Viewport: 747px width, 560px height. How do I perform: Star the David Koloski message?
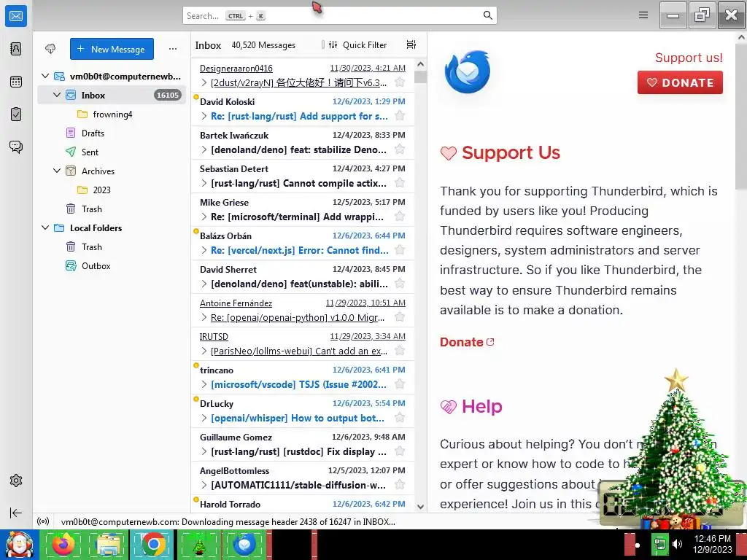[400, 116]
